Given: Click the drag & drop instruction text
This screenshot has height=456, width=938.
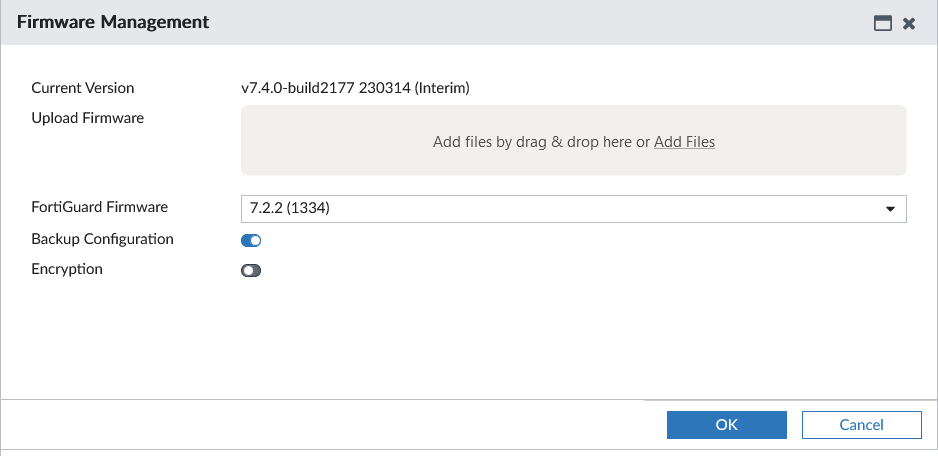Looking at the screenshot, I should [540, 142].
